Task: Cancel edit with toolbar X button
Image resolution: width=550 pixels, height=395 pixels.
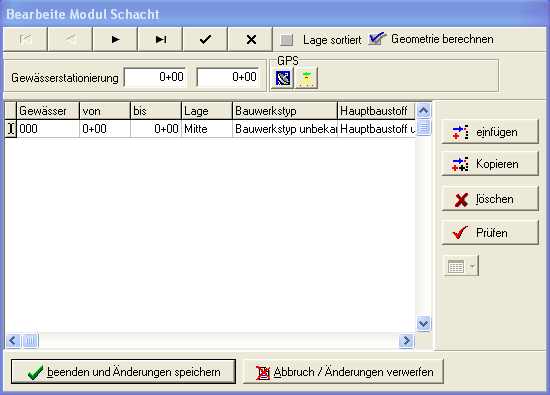Action: pyautogui.click(x=250, y=39)
